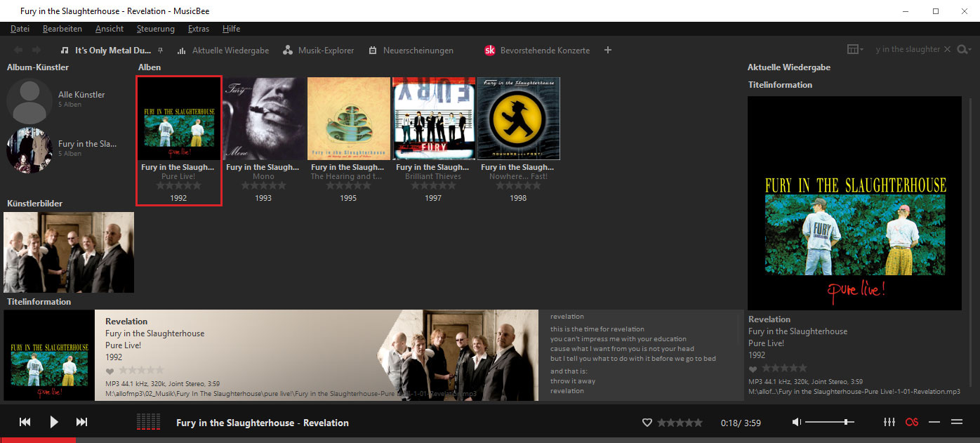Select the Brilliant Thieves album cover

click(434, 119)
